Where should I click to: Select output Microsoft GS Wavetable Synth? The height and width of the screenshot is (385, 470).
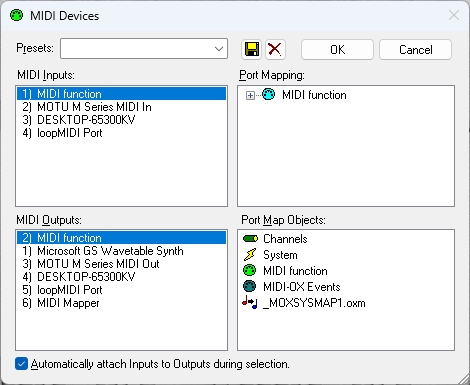(121, 251)
